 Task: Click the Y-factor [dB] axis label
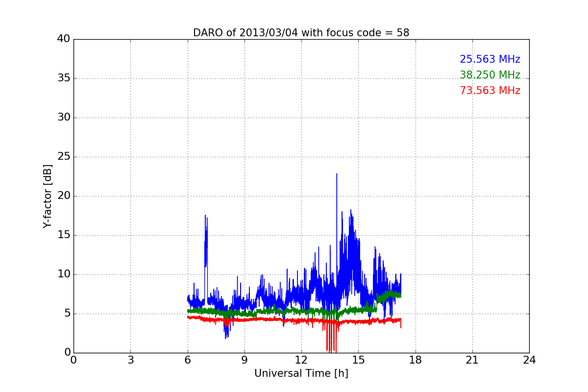click(x=48, y=196)
